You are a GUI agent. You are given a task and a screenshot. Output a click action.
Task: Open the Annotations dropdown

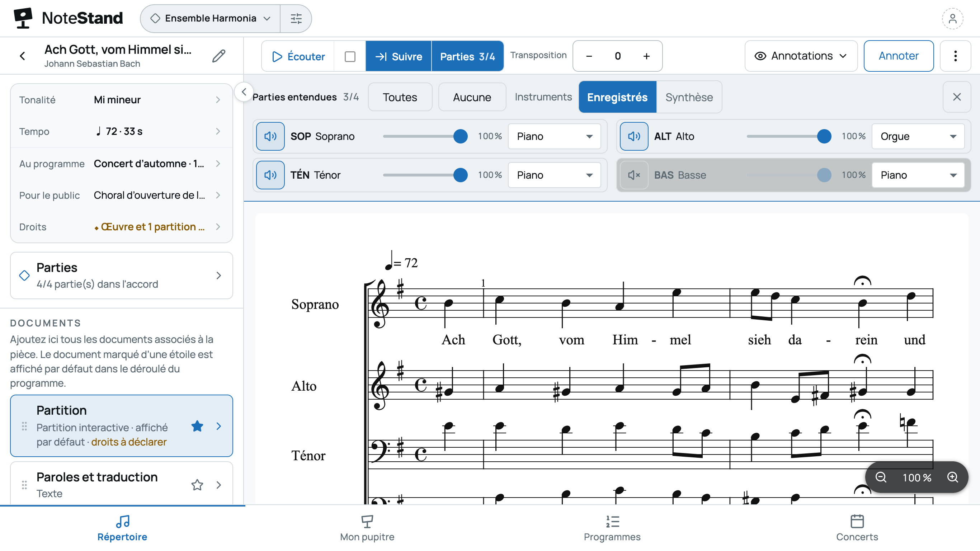pyautogui.click(x=801, y=56)
